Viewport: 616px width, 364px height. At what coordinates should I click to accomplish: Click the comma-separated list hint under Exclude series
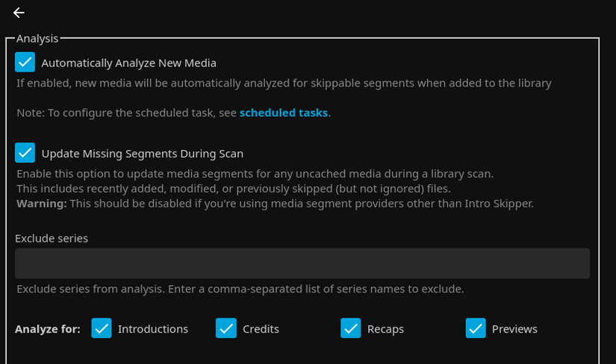click(x=240, y=289)
